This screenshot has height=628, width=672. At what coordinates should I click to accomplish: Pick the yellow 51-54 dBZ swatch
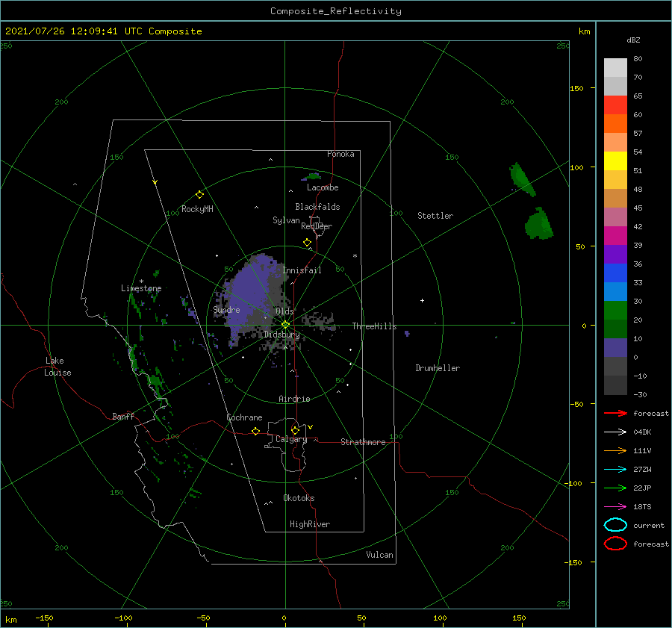(x=615, y=161)
